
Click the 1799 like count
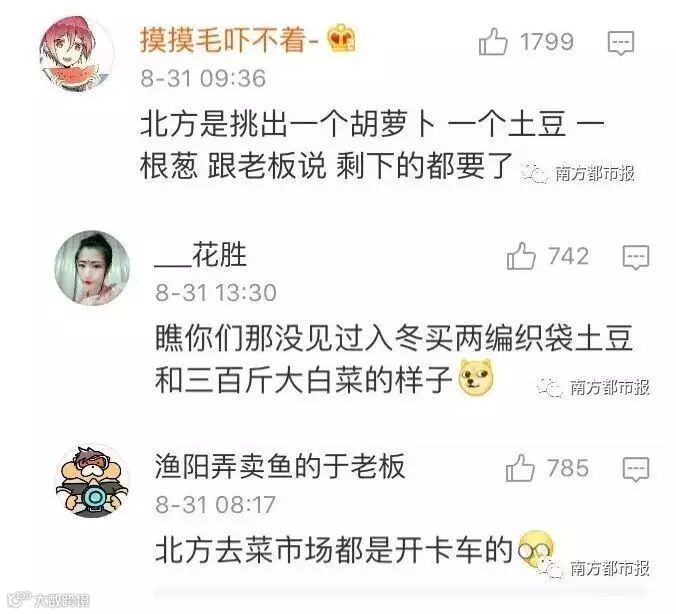(547, 42)
